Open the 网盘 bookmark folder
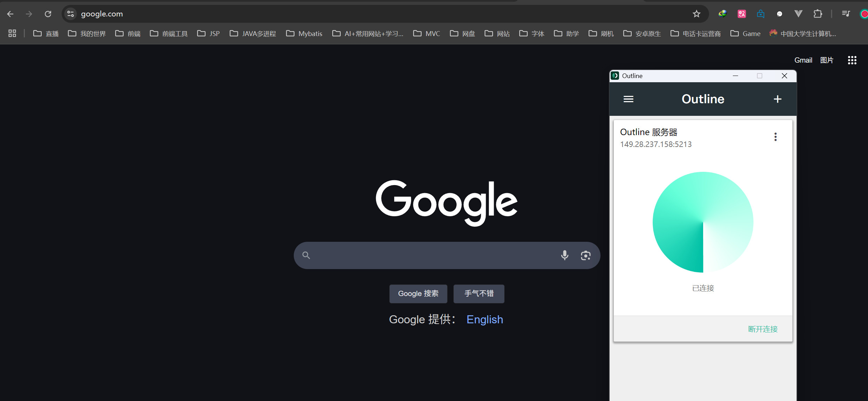This screenshot has height=401, width=868. tap(463, 34)
